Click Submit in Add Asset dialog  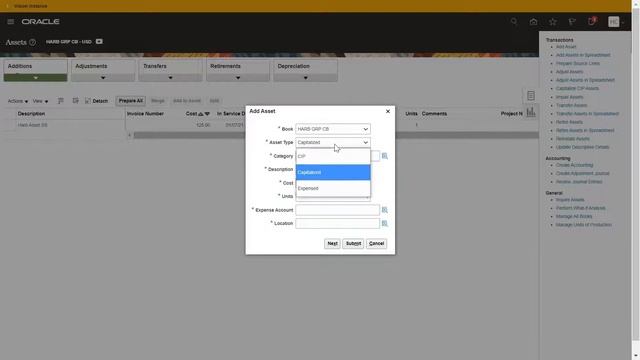coord(353,243)
